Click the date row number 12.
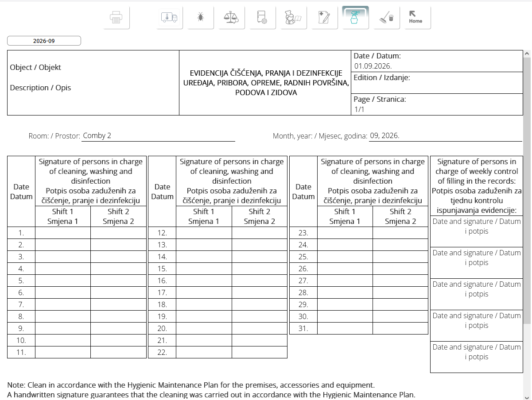The width and height of the screenshot is (532, 400). (162, 233)
